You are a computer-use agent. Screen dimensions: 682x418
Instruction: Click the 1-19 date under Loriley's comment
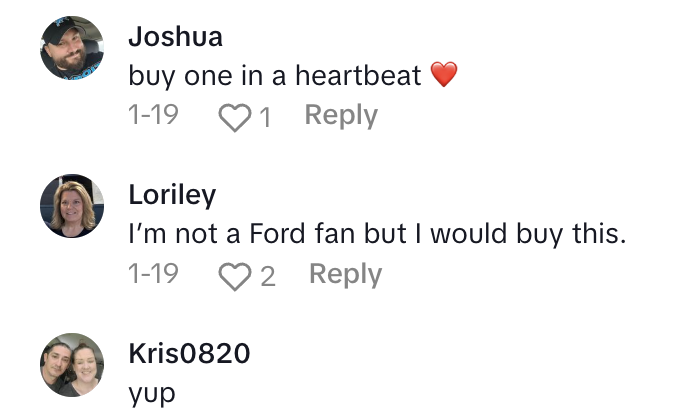tap(154, 275)
